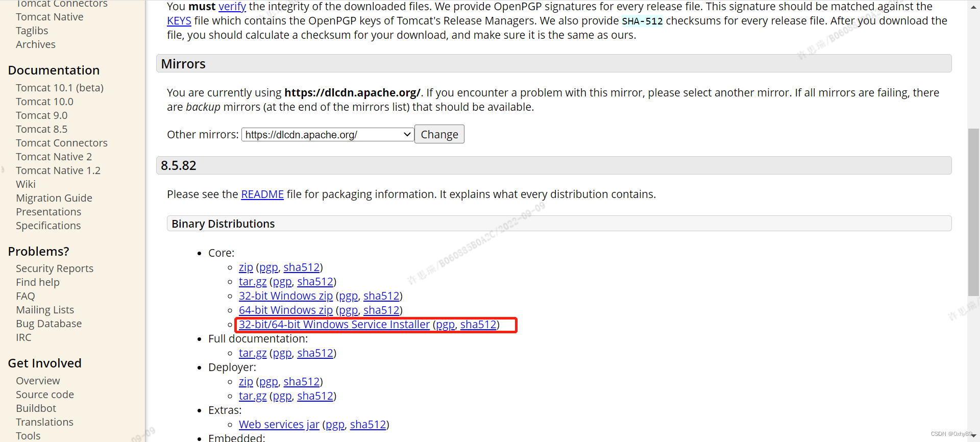
Task: Open the Migration Guide link
Action: [54, 198]
